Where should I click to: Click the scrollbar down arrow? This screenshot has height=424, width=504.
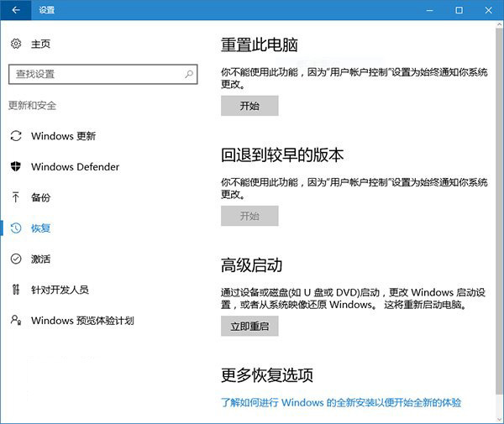point(500,419)
